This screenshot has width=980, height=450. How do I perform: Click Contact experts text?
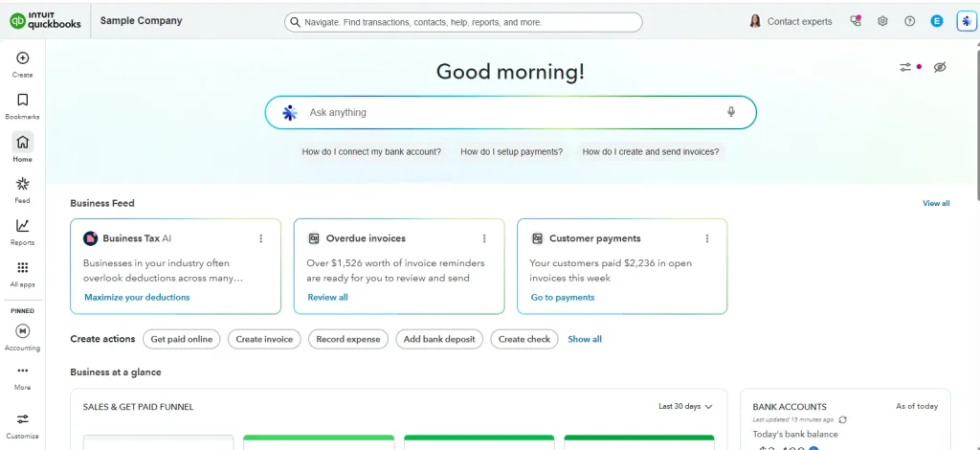tap(799, 21)
